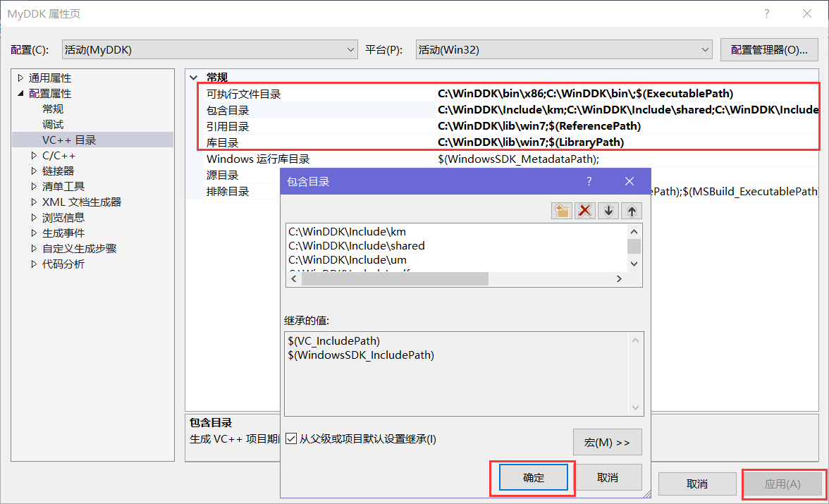Collapse the 常规 property group

192,77
